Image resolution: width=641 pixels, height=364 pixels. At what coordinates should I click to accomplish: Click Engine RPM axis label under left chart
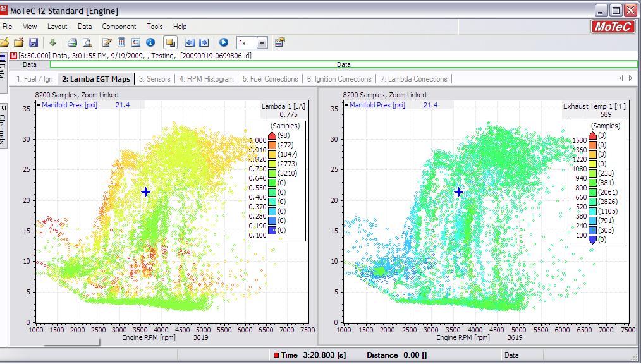tap(149, 338)
